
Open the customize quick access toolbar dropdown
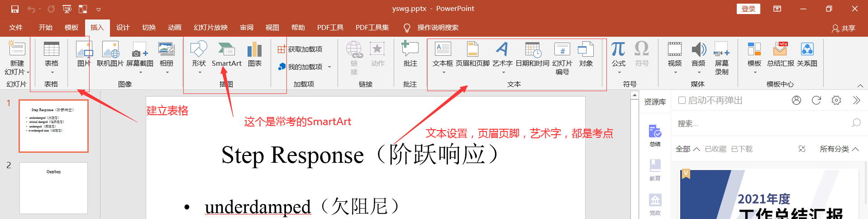point(98,9)
